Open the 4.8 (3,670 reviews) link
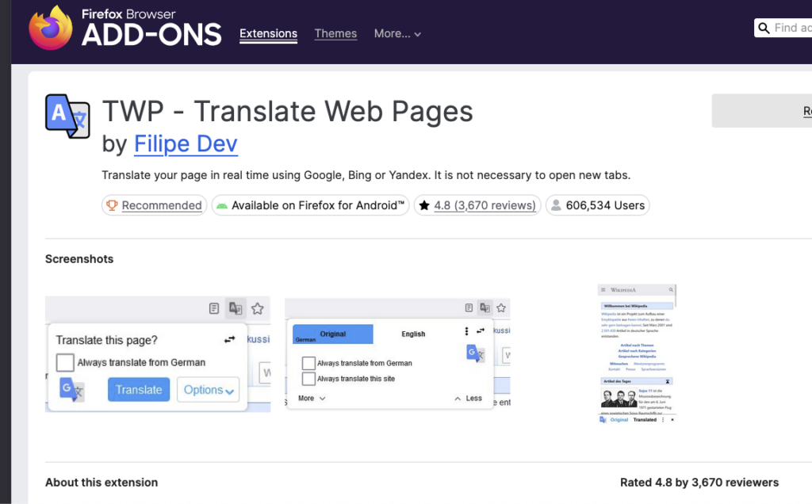 485,205
